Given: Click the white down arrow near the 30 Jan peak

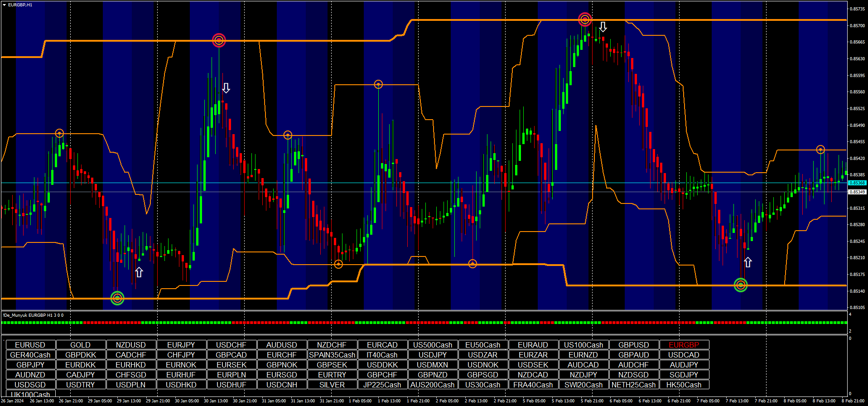Looking at the screenshot, I should point(226,88).
